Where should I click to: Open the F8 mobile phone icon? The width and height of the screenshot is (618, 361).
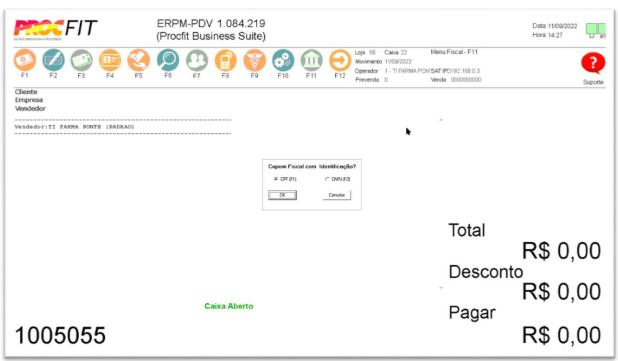tap(225, 60)
